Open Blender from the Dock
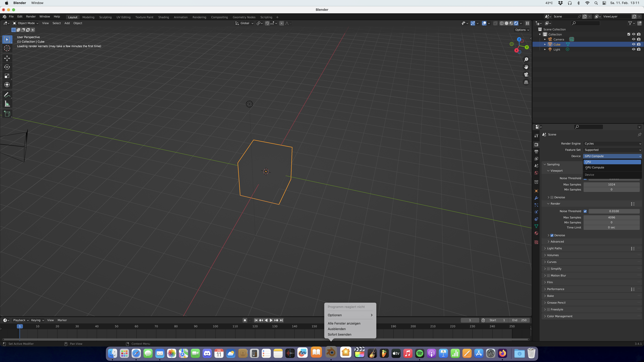644x362 pixels. pyautogui.click(x=331, y=353)
